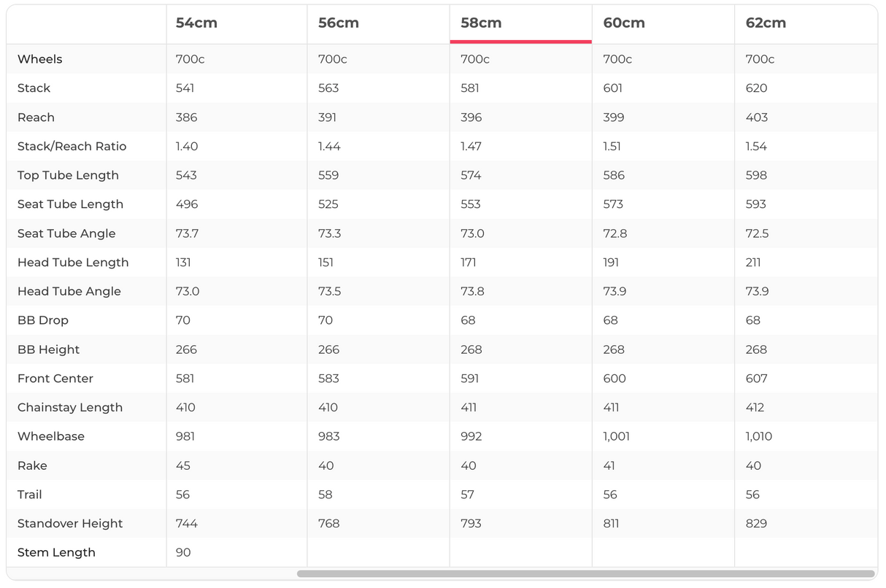Click the Wheels row label
The height and width of the screenshot is (588, 886).
point(40,59)
